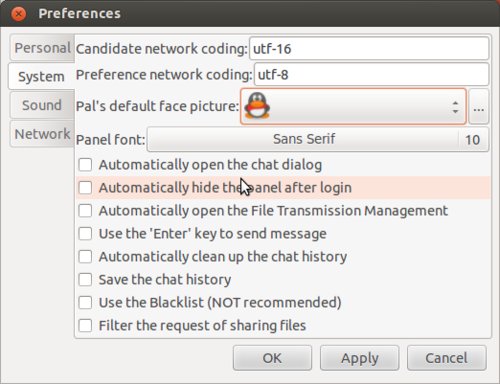
Task: Open the Sans Serif panel font chooser
Action: coord(318,139)
